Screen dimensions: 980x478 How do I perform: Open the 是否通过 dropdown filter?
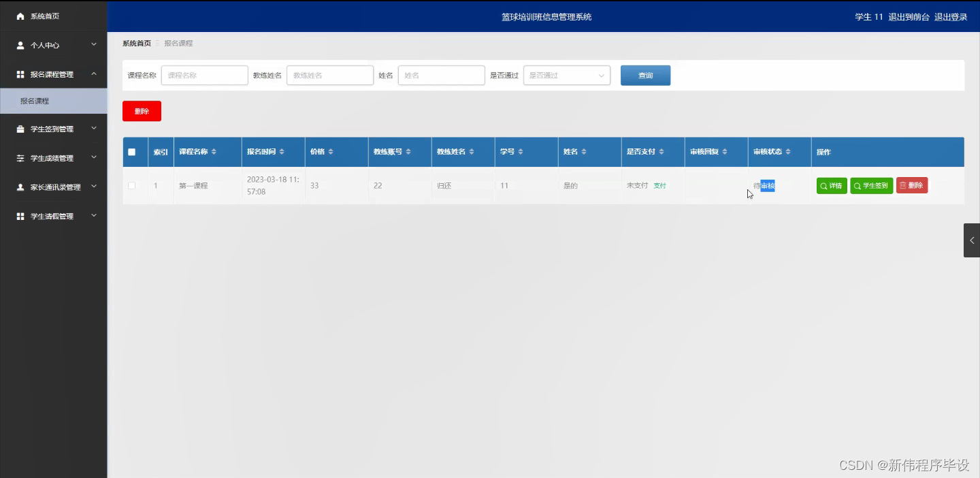pos(567,76)
